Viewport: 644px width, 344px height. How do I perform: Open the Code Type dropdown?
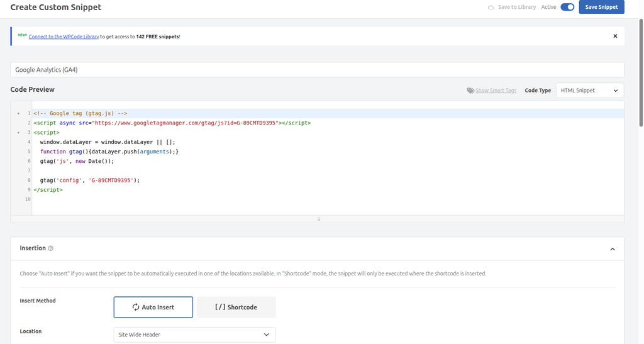[x=589, y=91]
